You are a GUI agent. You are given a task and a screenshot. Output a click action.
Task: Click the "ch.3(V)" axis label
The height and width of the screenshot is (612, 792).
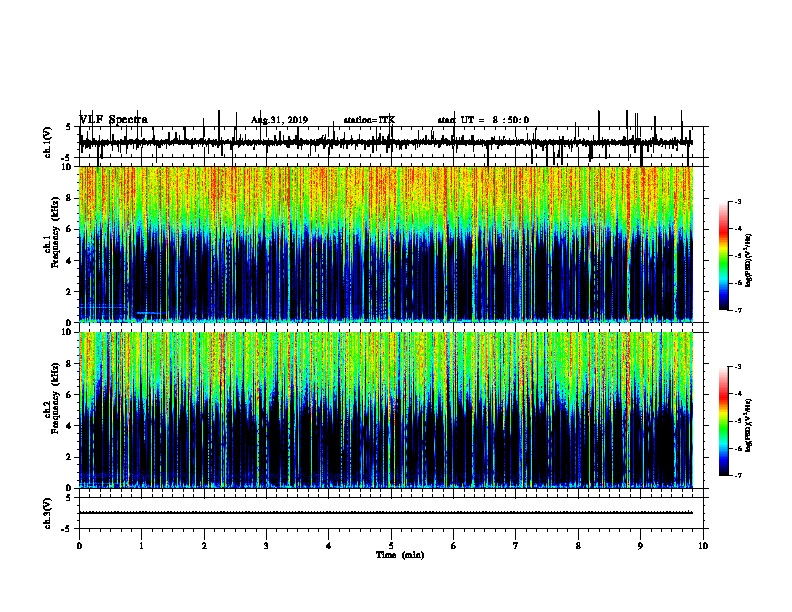47,513
